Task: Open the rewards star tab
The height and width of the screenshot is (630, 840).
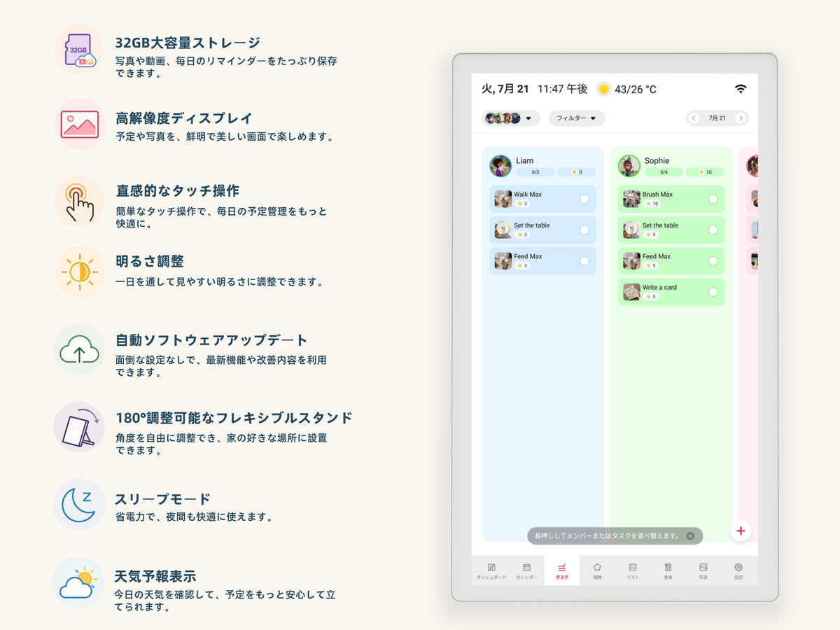Action: 597,570
